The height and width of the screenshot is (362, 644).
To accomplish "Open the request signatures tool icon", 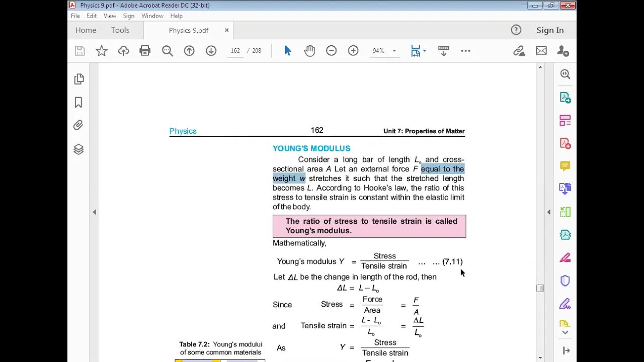I will click(x=565, y=304).
